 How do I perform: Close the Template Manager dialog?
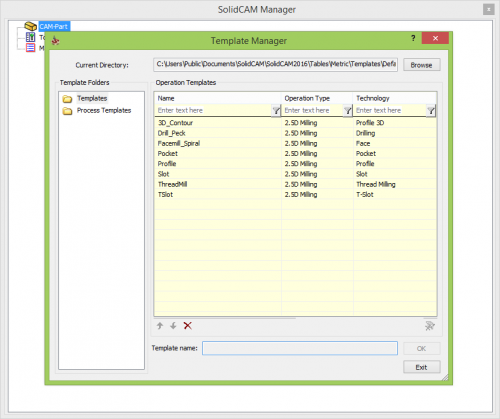click(x=435, y=38)
